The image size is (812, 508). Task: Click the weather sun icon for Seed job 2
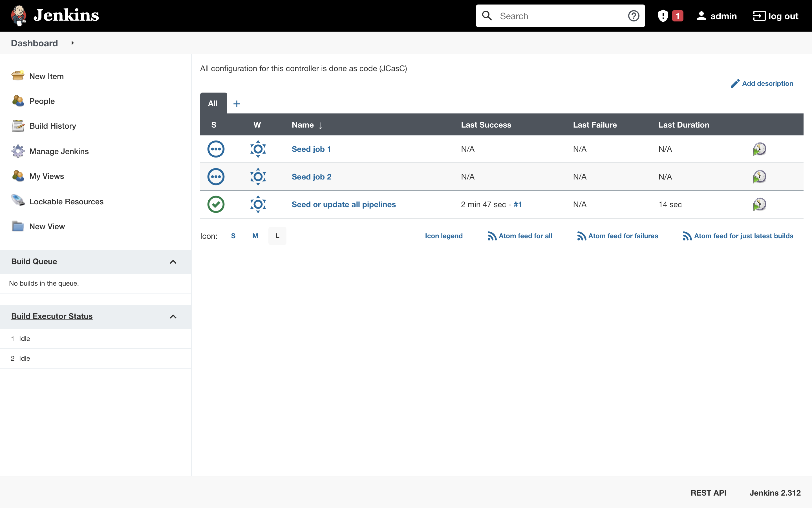tap(258, 176)
